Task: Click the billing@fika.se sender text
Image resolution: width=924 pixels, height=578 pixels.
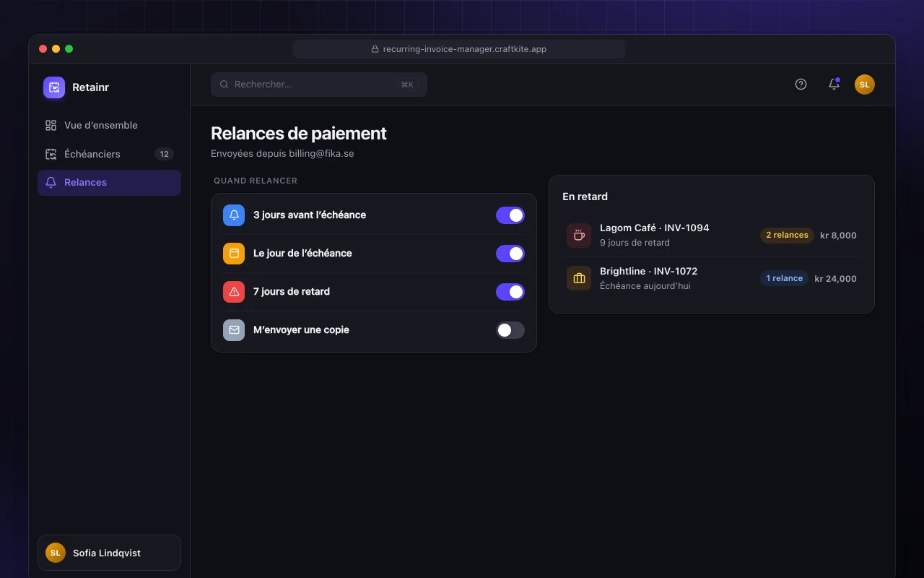Action: coord(321,154)
